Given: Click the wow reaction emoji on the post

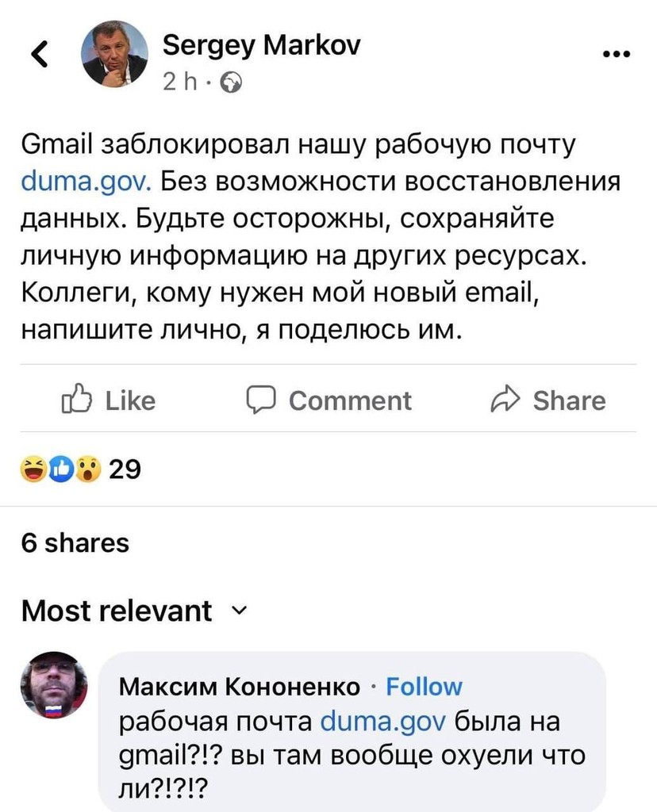Looking at the screenshot, I should click(87, 469).
